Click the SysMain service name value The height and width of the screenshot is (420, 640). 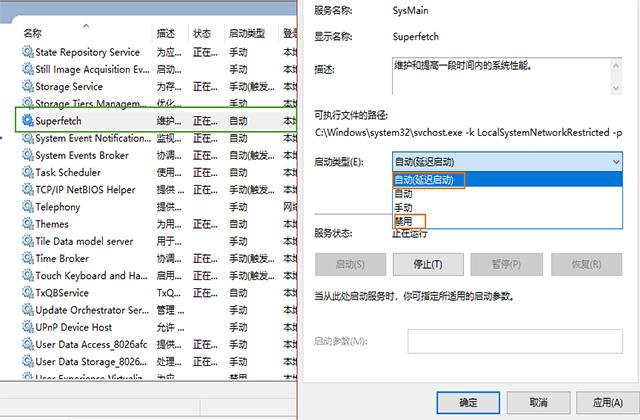410,11
